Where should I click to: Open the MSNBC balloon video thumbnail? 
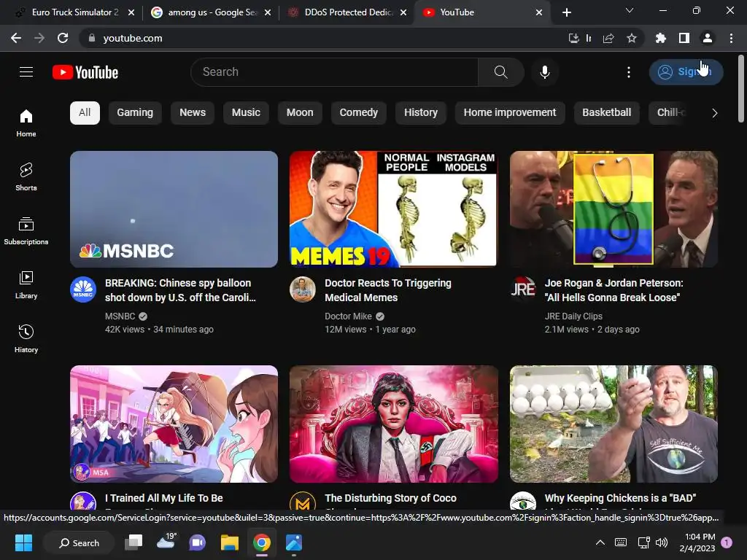click(x=174, y=209)
